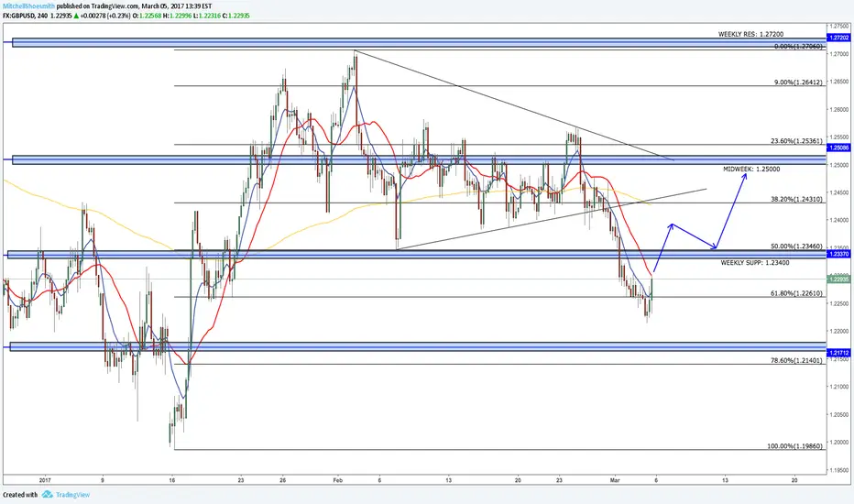Click the green 1.22935 current price tag
854x504 pixels.
click(x=838, y=279)
